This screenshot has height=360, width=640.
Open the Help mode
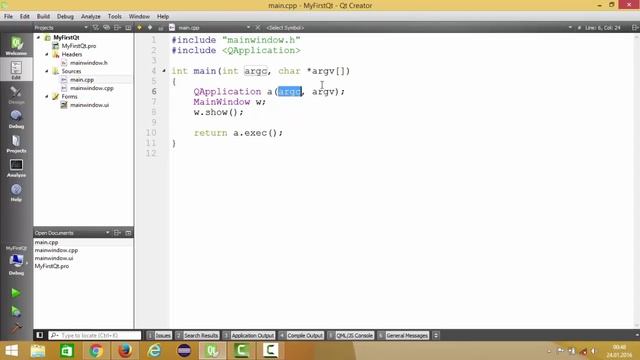pyautogui.click(x=16, y=192)
